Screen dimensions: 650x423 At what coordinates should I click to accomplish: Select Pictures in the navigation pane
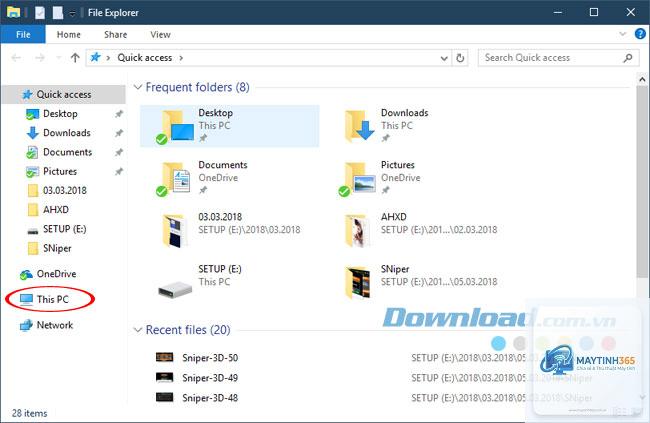[x=60, y=171]
